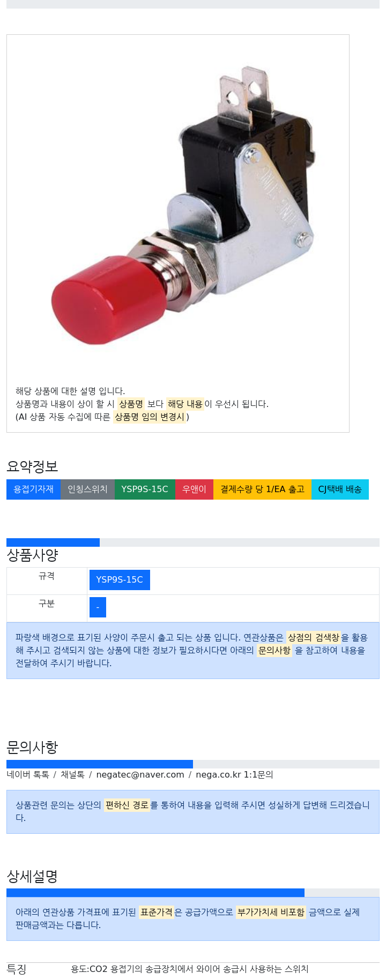Click the negatec@naver.com email link

(x=140, y=775)
